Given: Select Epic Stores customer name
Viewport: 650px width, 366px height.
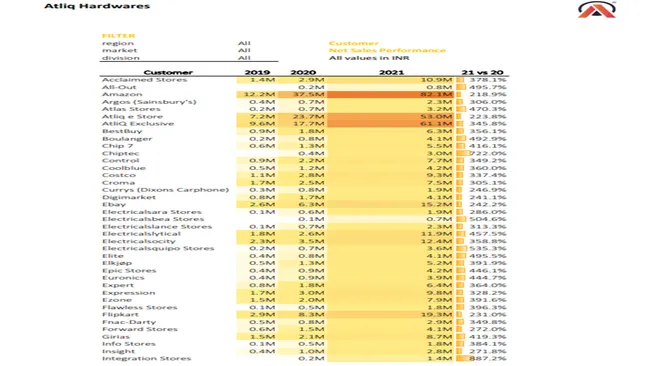Looking at the screenshot, I should pos(129,270).
